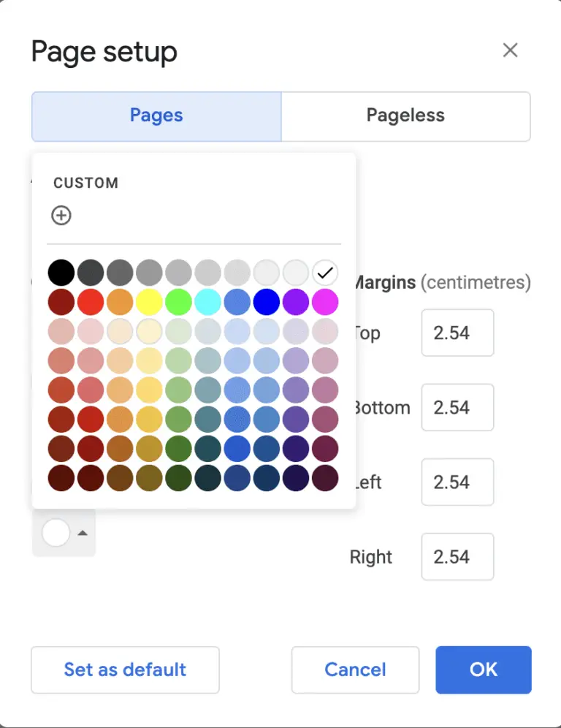Screen dimensions: 561x728
Task: Select the pure blue colour
Action: coord(267,301)
